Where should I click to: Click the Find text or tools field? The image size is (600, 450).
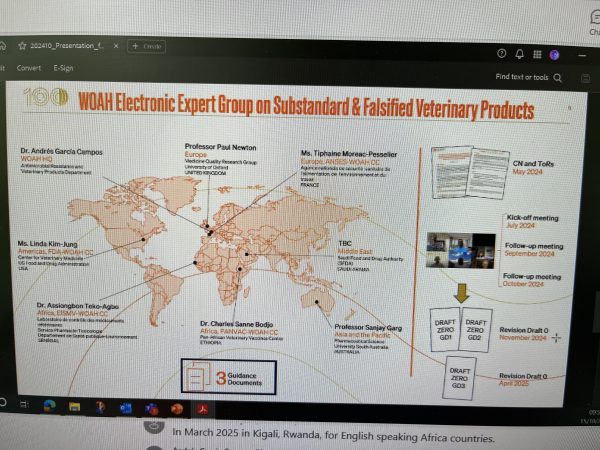coord(522,77)
